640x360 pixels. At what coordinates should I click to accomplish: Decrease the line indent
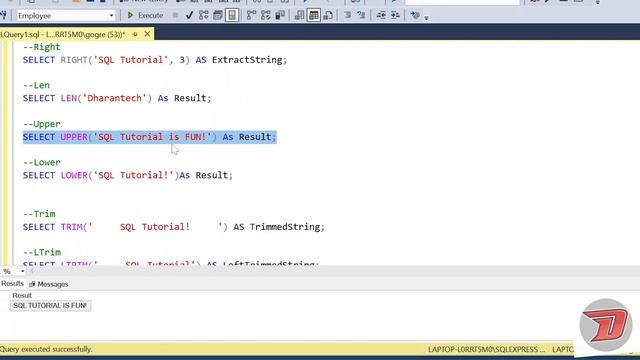tap(381, 16)
